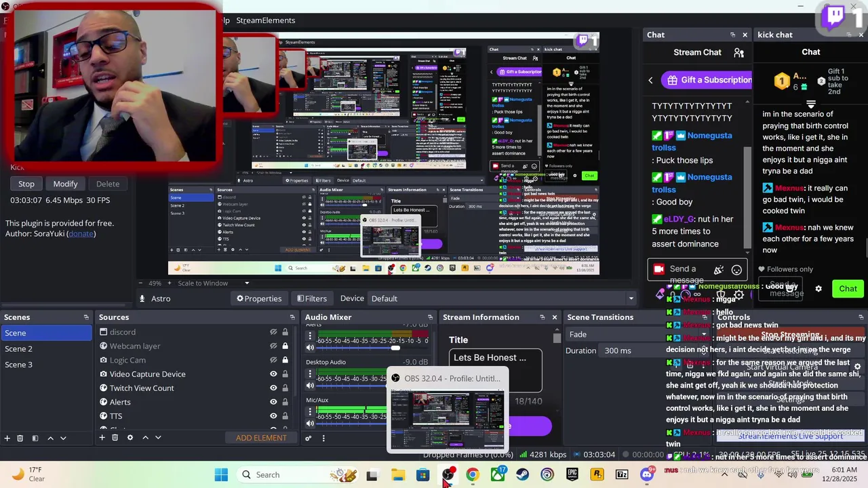Click Twitch Send a message field

[696, 270]
